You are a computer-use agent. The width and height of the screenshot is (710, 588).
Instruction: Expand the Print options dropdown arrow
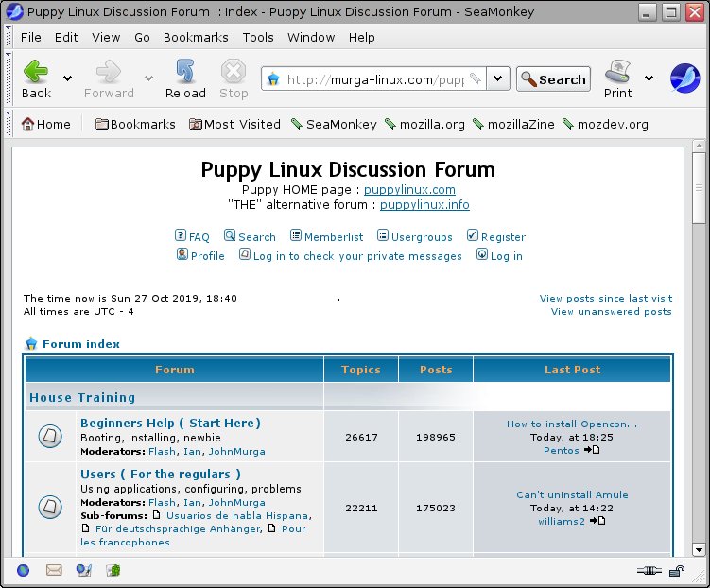click(x=649, y=78)
